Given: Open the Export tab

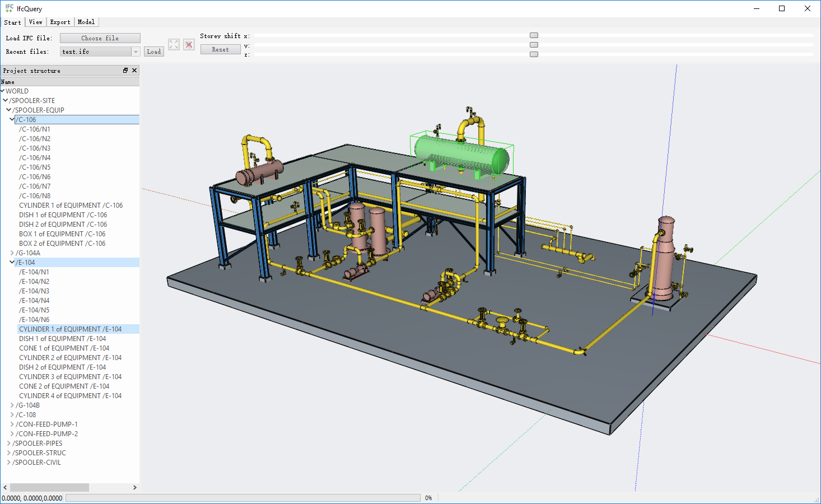Looking at the screenshot, I should (x=60, y=22).
